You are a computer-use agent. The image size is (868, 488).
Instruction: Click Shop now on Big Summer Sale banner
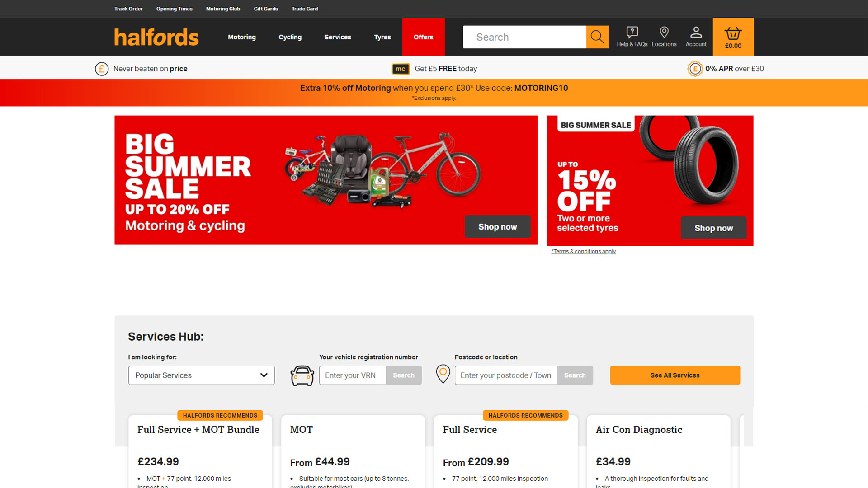(498, 227)
